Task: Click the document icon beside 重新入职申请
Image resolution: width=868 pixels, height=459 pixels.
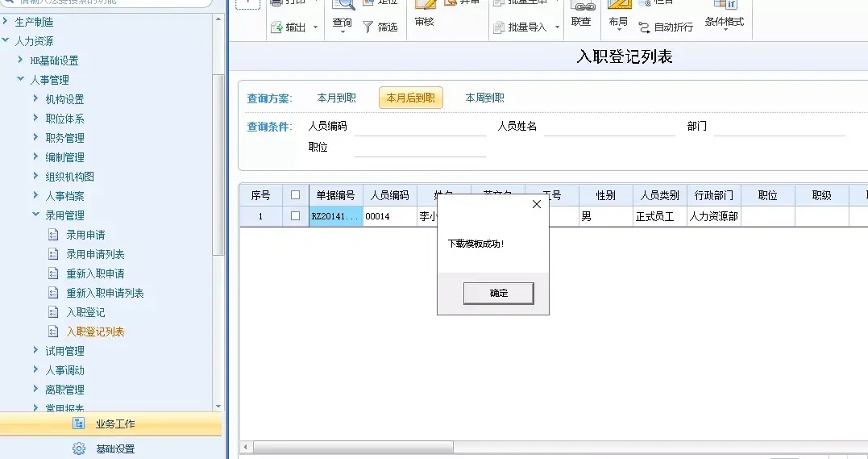Action: coord(53,273)
